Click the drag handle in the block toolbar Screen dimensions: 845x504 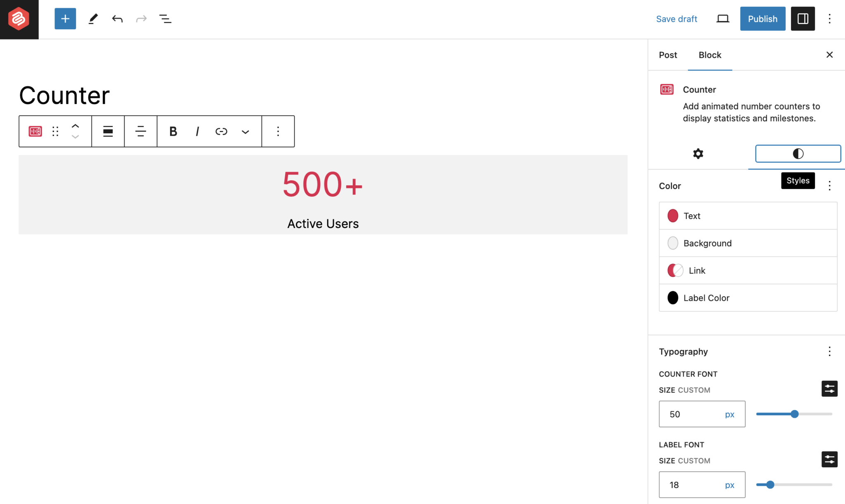click(x=55, y=131)
